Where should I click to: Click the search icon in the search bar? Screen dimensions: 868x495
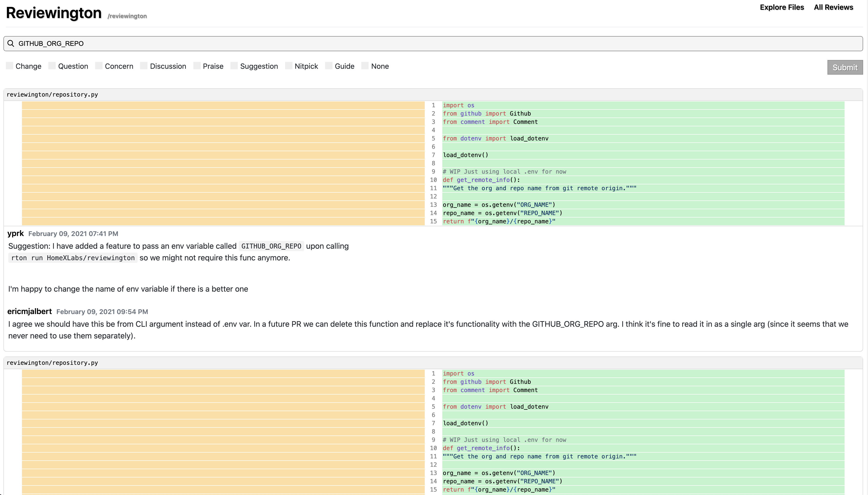click(11, 43)
